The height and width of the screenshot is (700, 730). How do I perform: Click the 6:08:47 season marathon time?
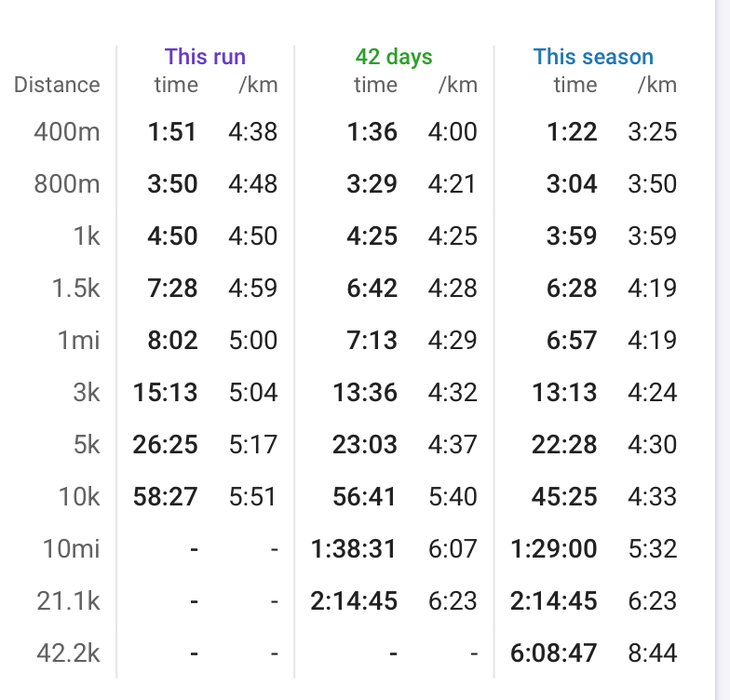tap(553, 653)
